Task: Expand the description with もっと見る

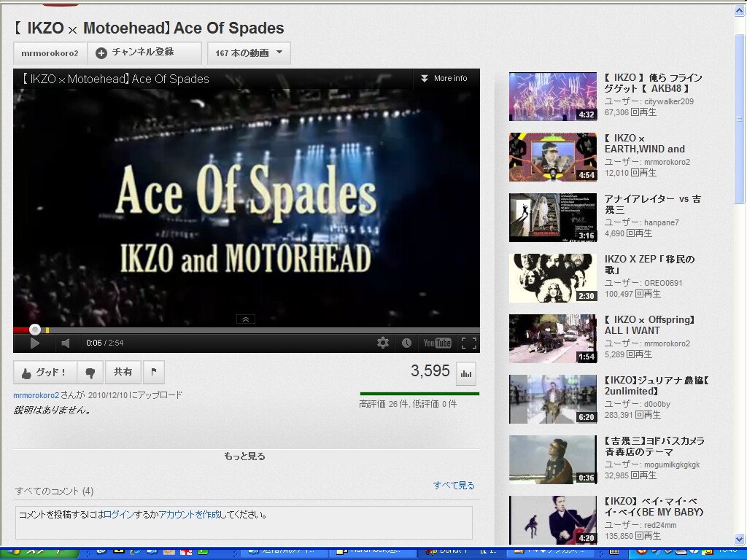Action: [x=245, y=456]
